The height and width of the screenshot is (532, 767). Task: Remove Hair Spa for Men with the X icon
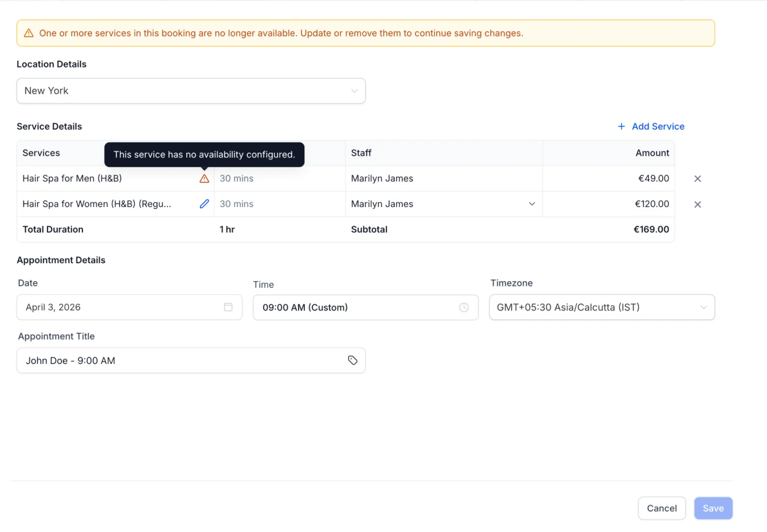click(x=698, y=178)
